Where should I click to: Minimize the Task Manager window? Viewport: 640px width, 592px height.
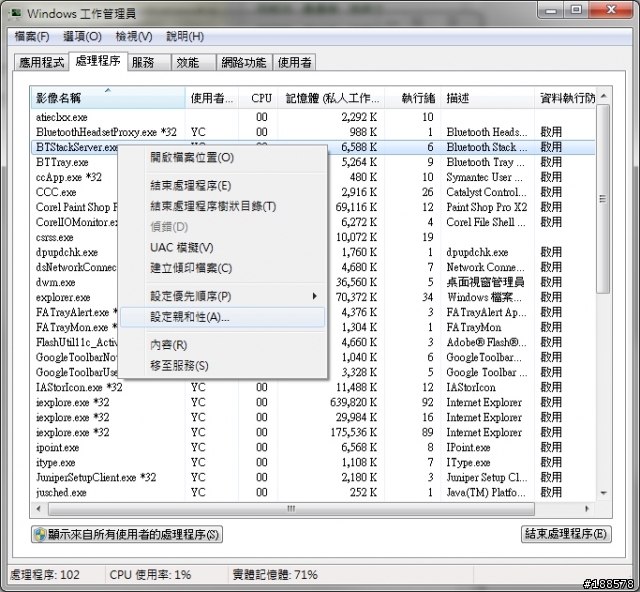(x=551, y=10)
